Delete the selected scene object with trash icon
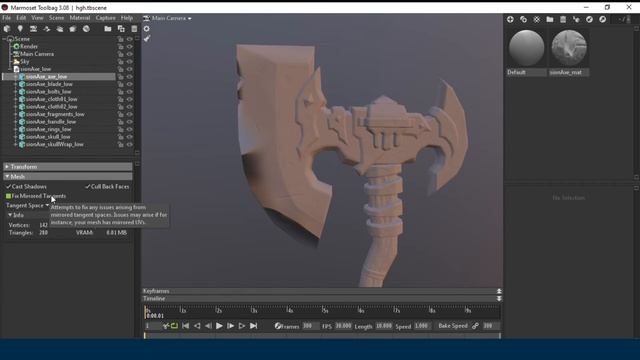 point(134,29)
